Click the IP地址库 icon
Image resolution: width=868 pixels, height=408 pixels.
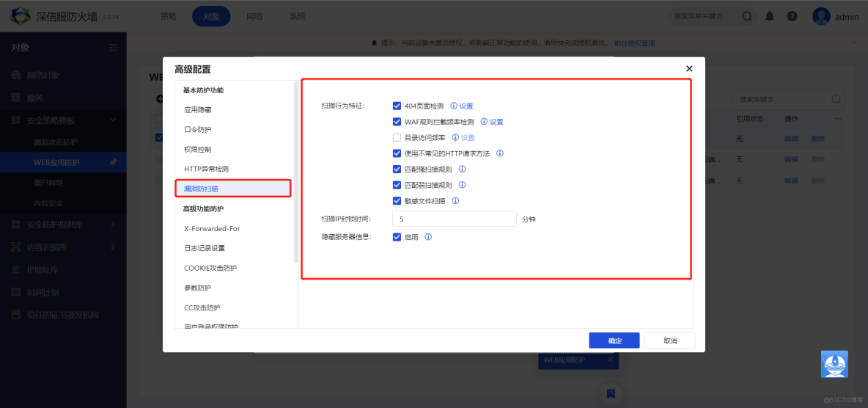pos(16,270)
